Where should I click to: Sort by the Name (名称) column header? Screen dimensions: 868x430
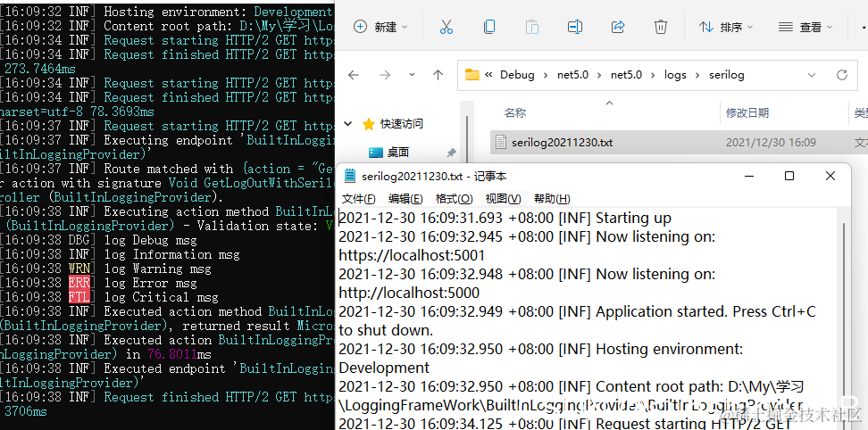point(515,112)
